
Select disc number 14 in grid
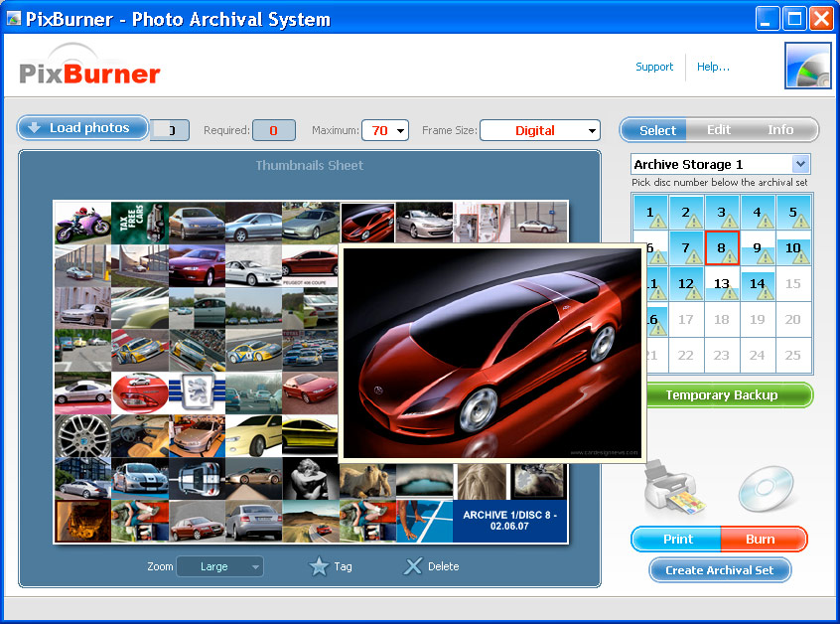758,284
